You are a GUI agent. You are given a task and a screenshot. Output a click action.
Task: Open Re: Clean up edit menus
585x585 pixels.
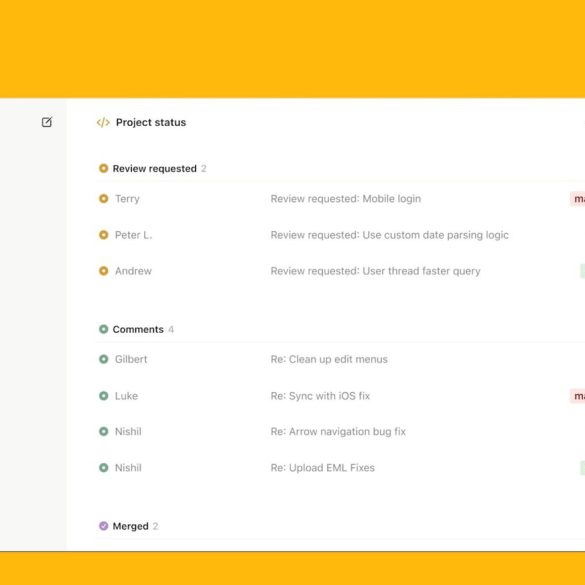click(329, 359)
